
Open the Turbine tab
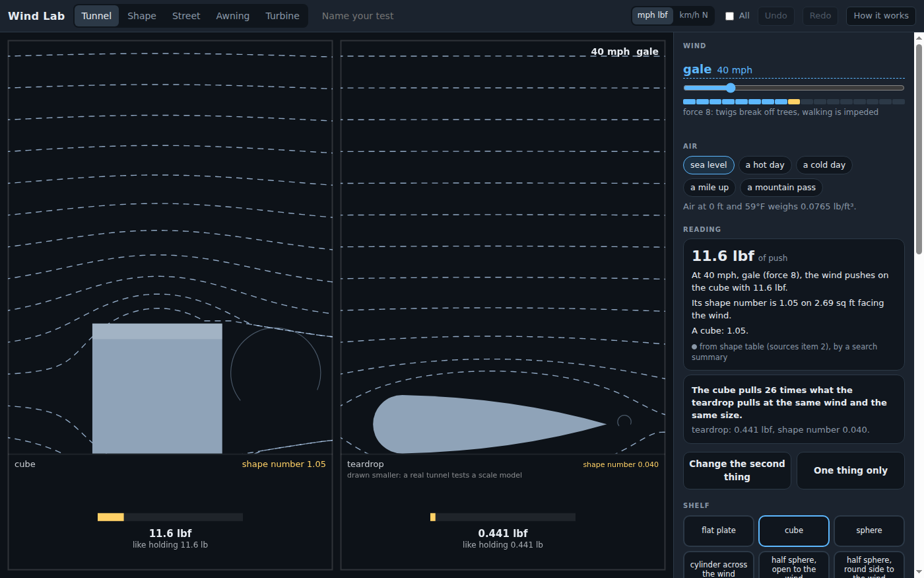pyautogui.click(x=282, y=16)
